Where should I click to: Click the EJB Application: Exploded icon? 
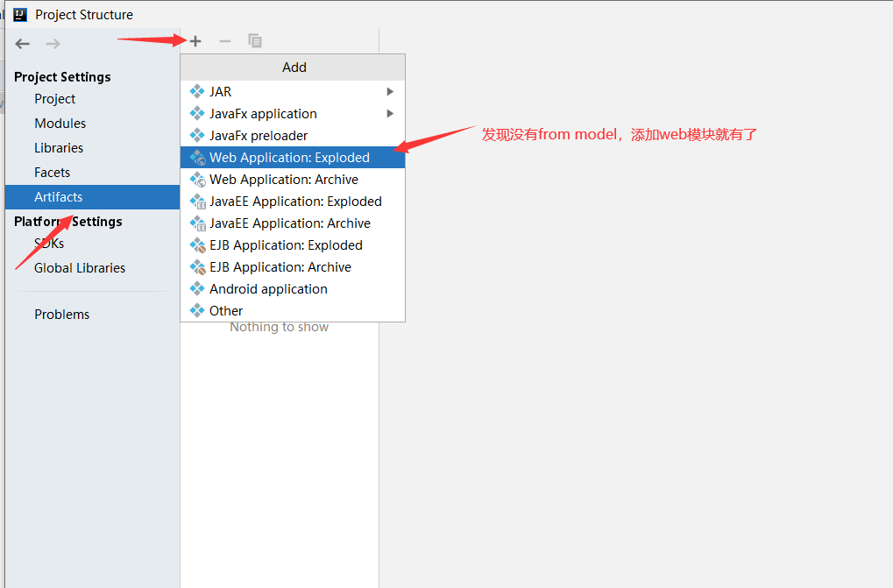click(x=198, y=244)
